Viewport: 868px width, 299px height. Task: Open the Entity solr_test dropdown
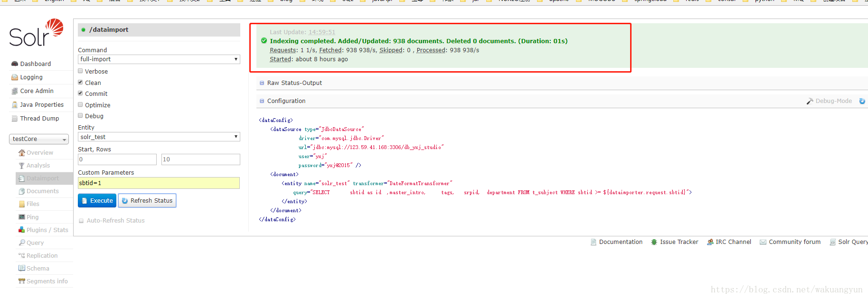tap(159, 137)
